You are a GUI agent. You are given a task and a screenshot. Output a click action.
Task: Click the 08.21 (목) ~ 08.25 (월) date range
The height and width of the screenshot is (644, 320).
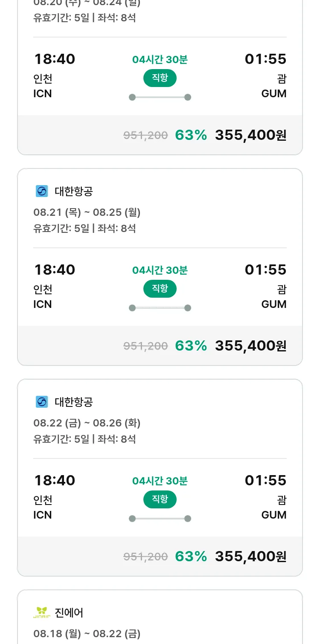[87, 212]
